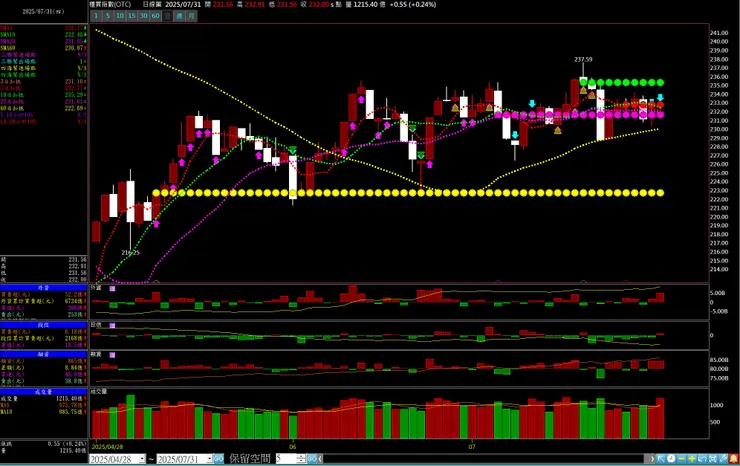Click the alert bell icon
This screenshot has width=740, height=466.
pos(733,458)
